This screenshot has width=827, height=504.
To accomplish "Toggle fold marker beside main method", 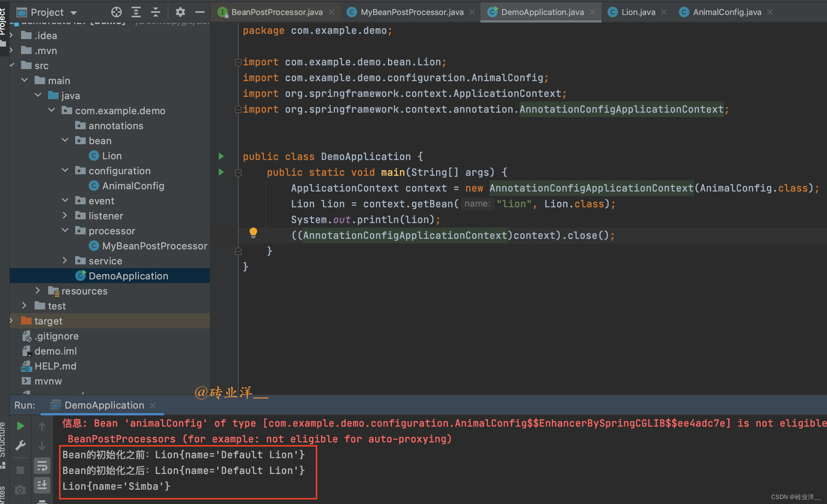I will pos(238,173).
